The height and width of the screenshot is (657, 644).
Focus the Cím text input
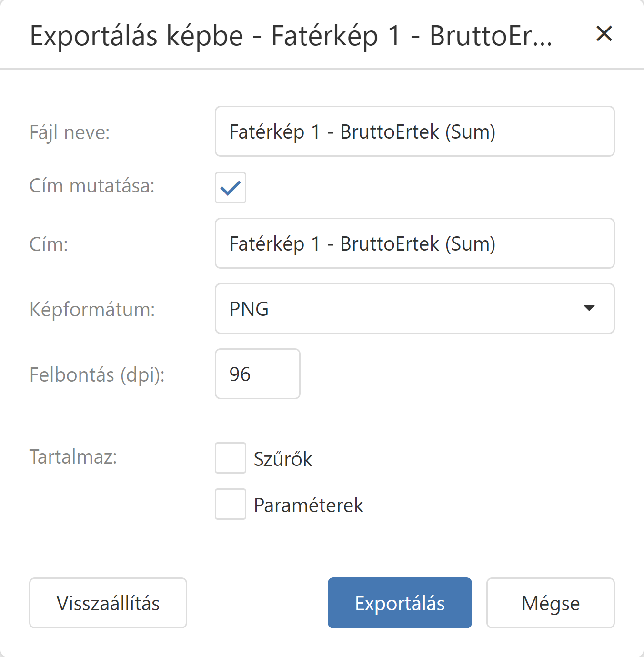click(x=414, y=243)
